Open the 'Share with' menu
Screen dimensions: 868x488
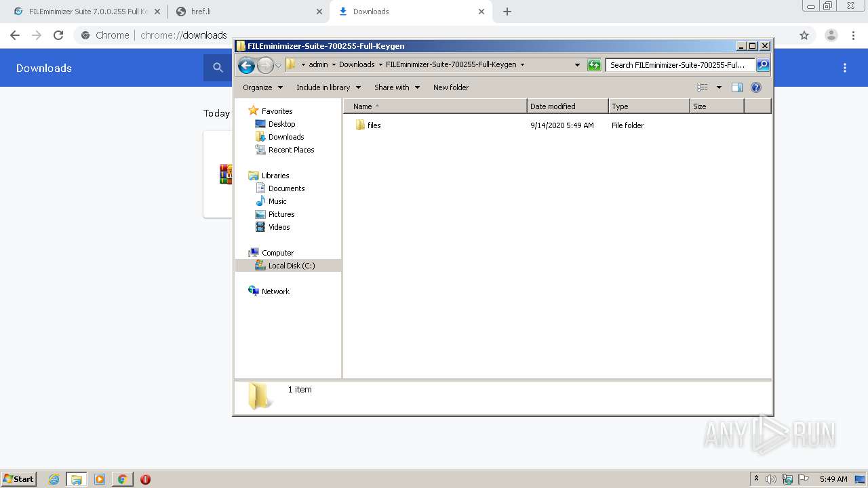pos(397,87)
